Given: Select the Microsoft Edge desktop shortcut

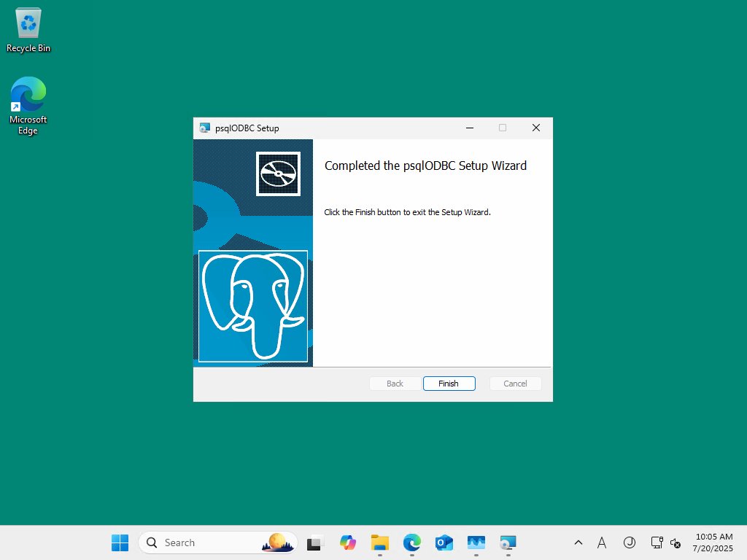Looking at the screenshot, I should coord(28,106).
